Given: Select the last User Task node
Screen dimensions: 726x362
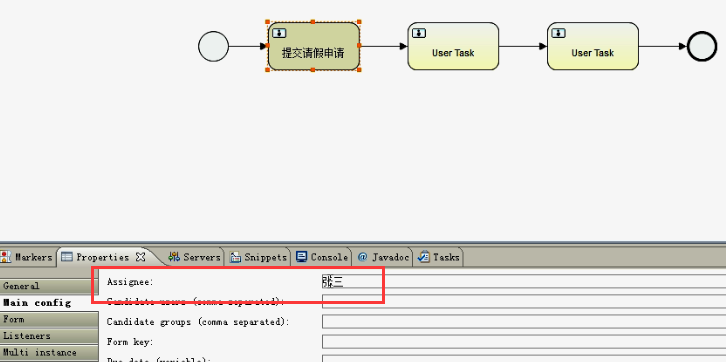Looking at the screenshot, I should 593,46.
